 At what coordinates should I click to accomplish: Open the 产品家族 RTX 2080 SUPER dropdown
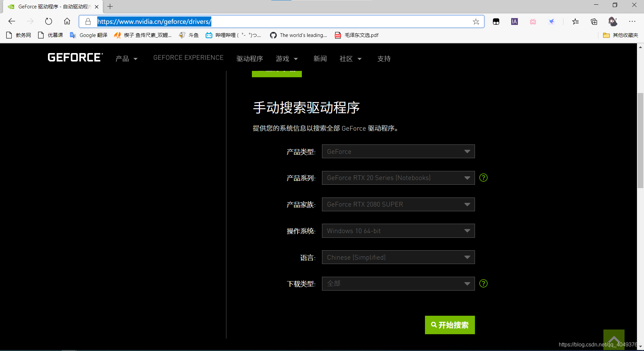tap(398, 204)
